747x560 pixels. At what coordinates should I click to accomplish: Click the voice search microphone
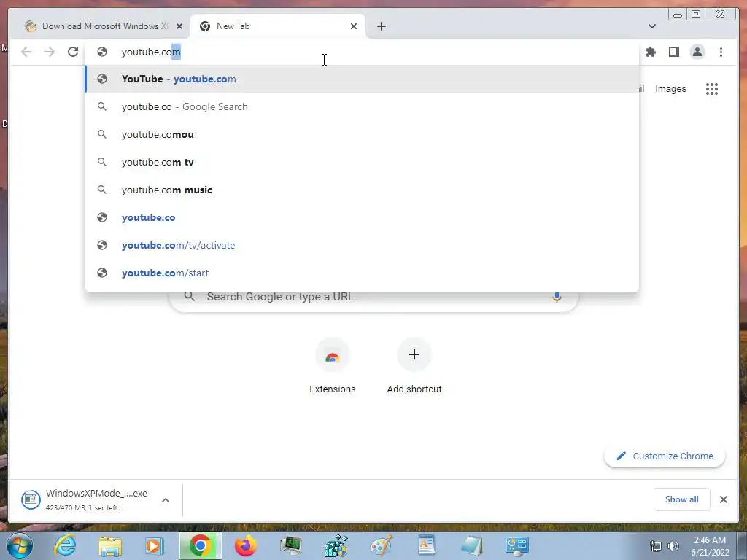click(557, 297)
